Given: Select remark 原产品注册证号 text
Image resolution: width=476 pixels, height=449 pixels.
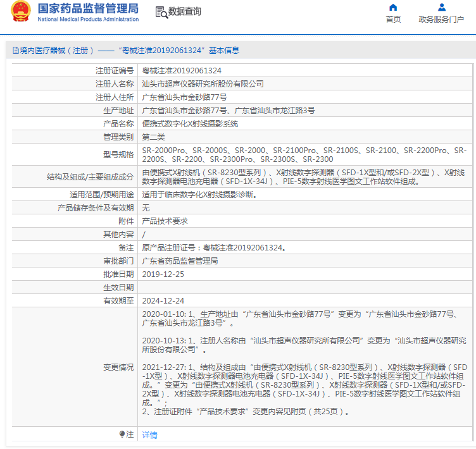Looking at the screenshot, I should coord(214,248).
